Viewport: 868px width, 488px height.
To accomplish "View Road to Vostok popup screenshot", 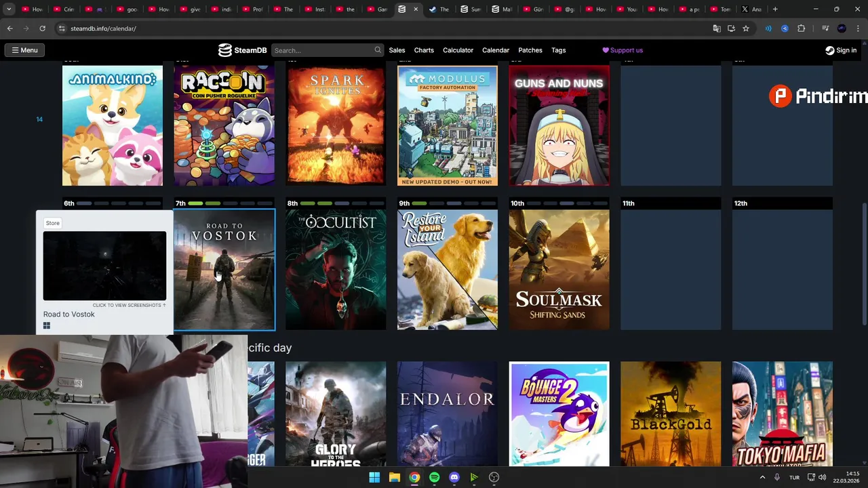I will [104, 266].
